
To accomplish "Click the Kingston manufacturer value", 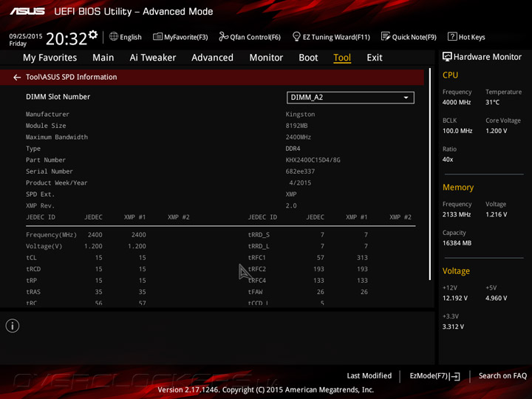I will pyautogui.click(x=300, y=115).
